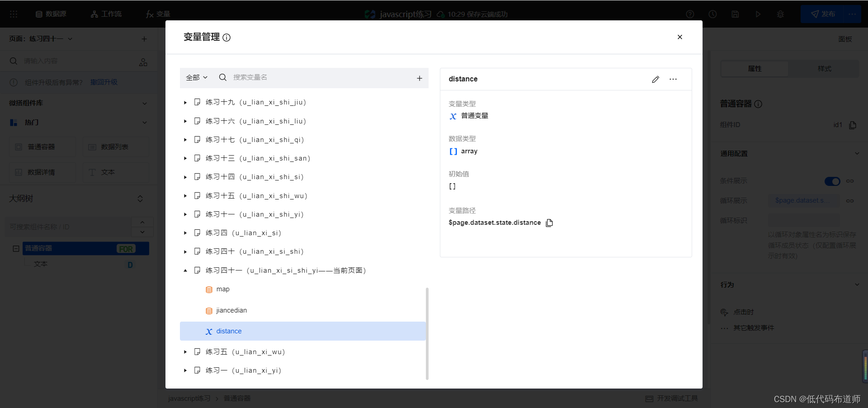Click the variable tree scrollbar
This screenshot has height=408, width=868.
pos(427,333)
